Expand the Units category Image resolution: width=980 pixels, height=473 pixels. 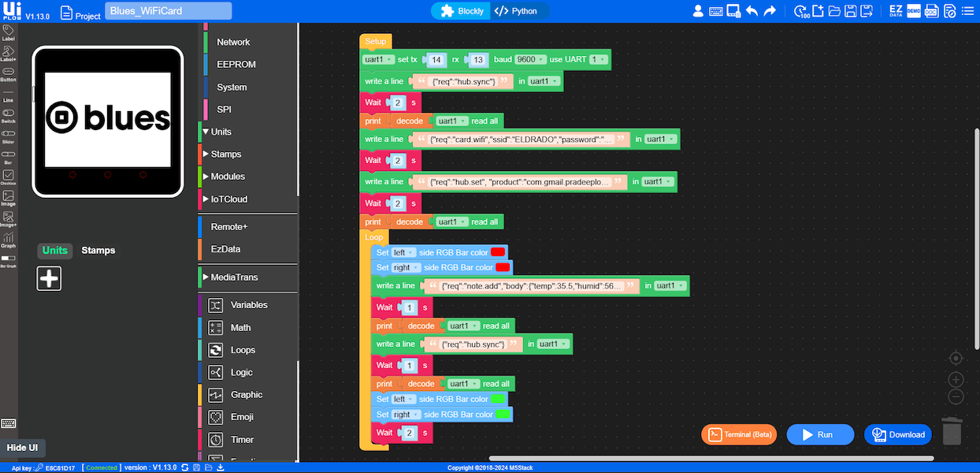217,132
